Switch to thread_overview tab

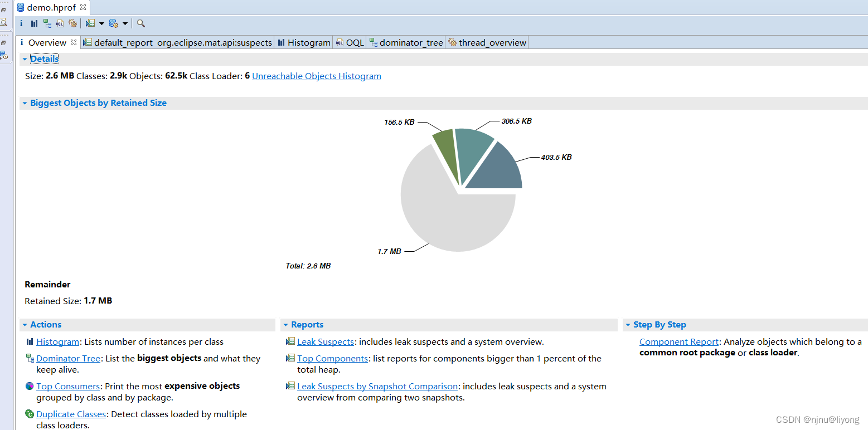coord(487,42)
